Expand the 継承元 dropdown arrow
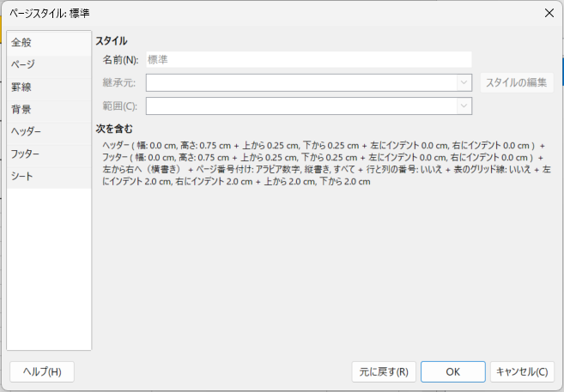Image resolution: width=564 pixels, height=392 pixels. coord(464,82)
